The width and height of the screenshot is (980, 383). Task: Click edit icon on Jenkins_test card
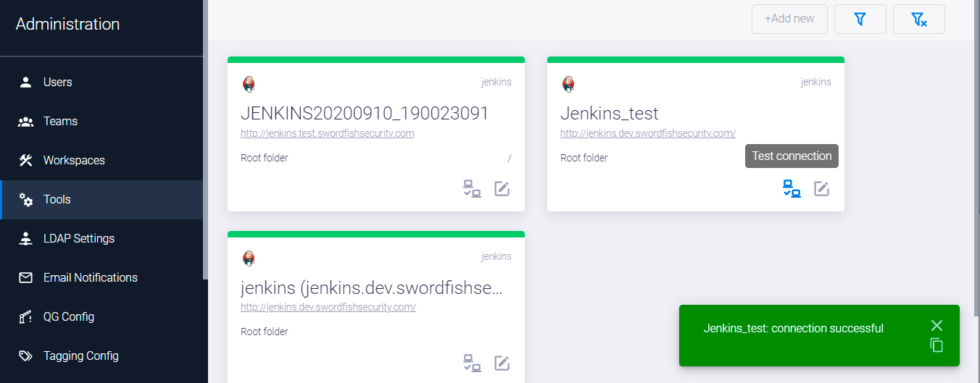821,189
